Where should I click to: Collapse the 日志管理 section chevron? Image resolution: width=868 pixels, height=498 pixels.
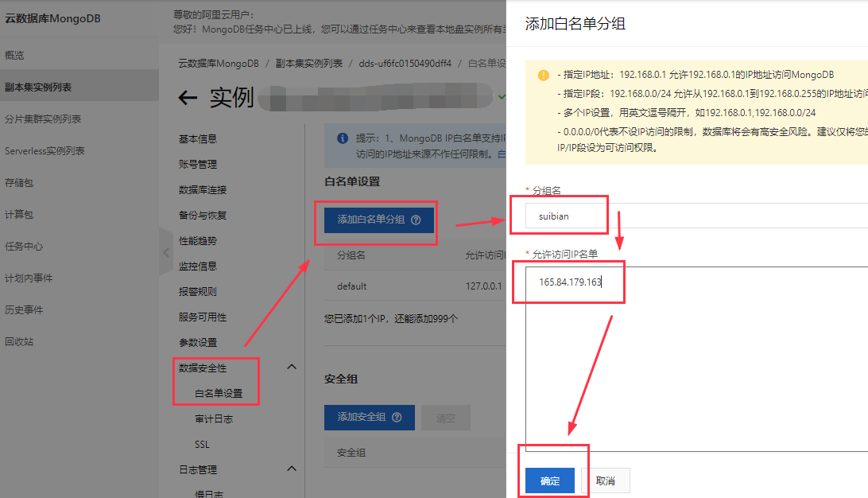(291, 469)
